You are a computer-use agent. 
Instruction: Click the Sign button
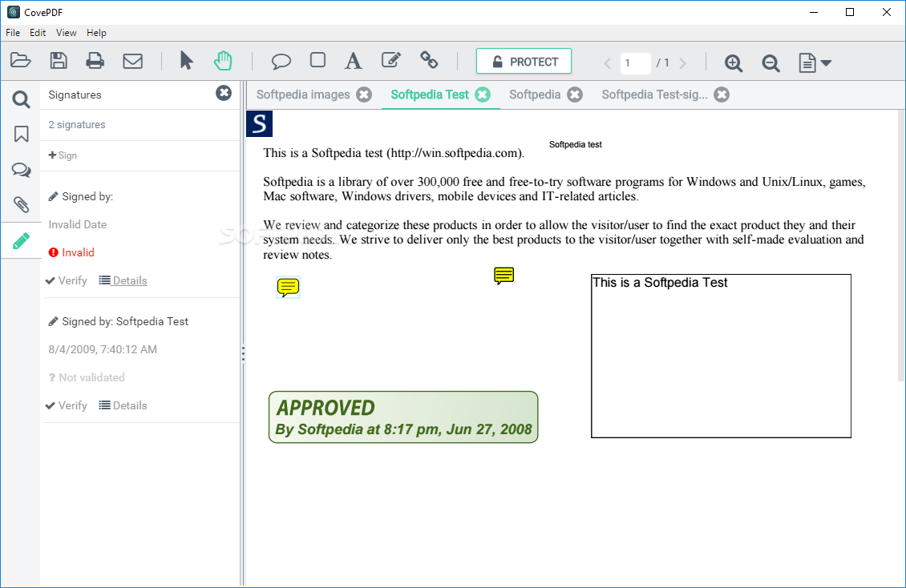click(63, 155)
